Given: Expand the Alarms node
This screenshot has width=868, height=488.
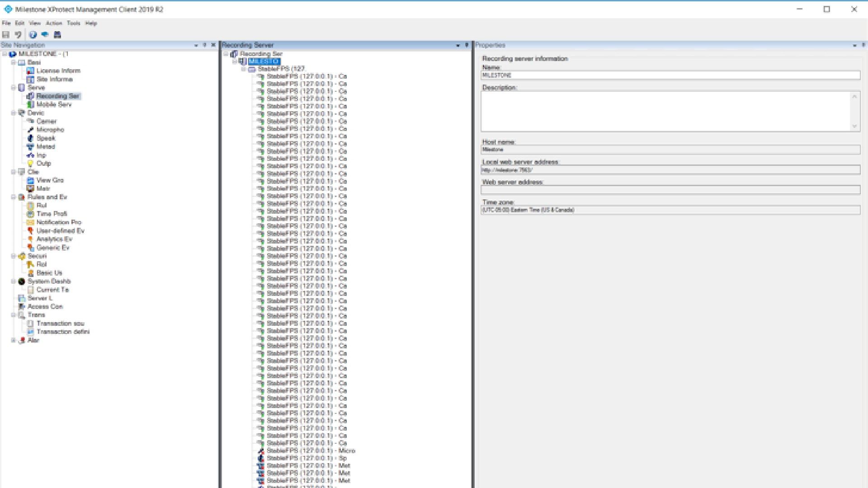Looking at the screenshot, I should [14, 341].
